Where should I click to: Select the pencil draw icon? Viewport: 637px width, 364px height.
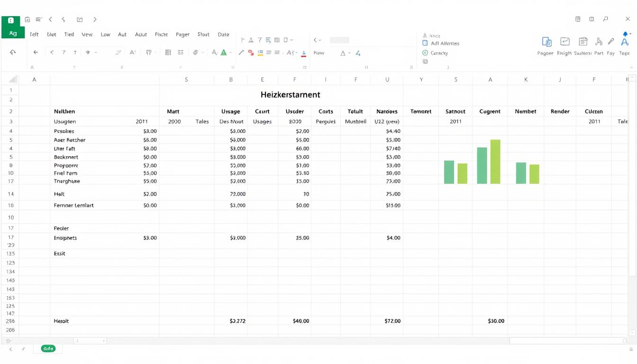(x=241, y=53)
